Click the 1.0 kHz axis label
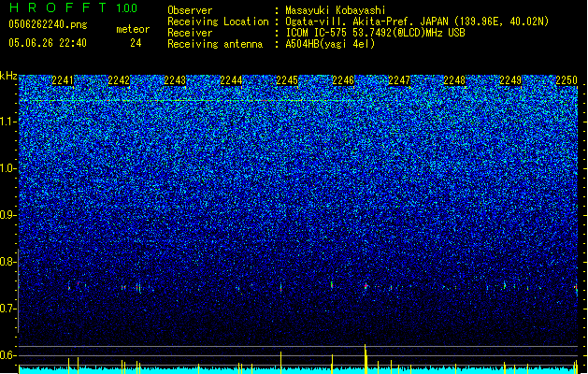Viewport: 588px width, 374px height. (x=8, y=168)
